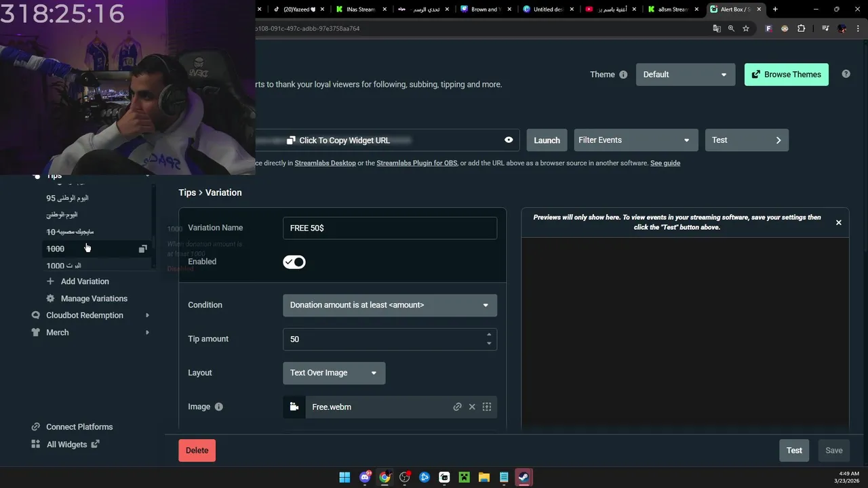Click the Launch button

pos(547,140)
